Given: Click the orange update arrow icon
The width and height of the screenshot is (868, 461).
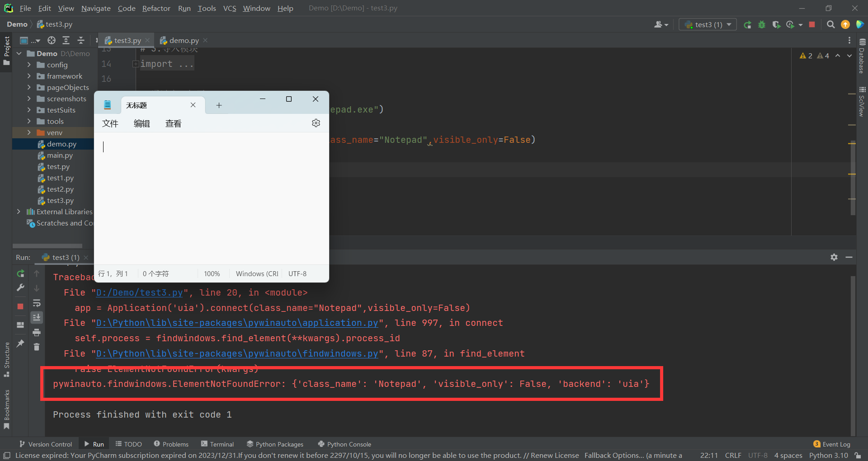Looking at the screenshot, I should click(845, 25).
